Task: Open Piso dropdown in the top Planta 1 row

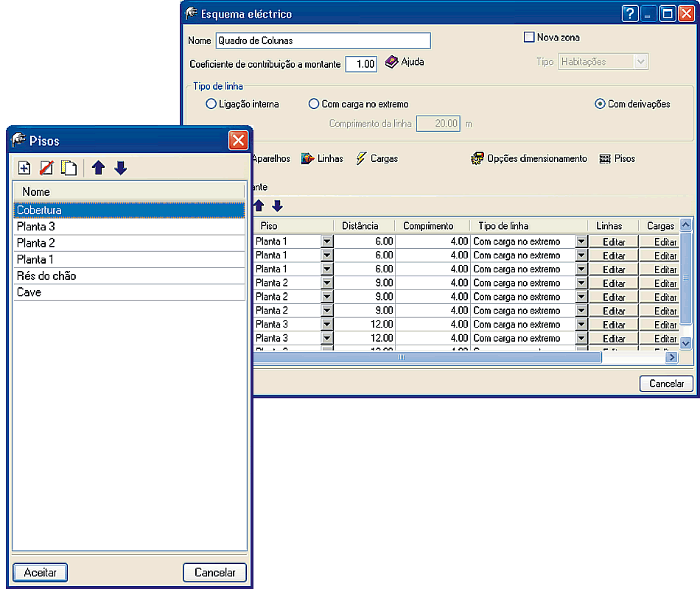Action: pos(327,241)
